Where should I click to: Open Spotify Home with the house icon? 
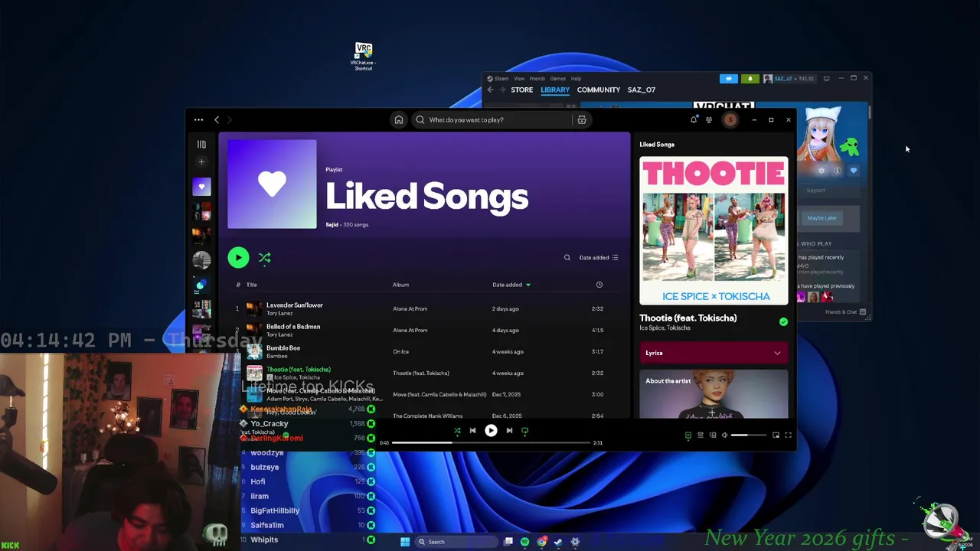pyautogui.click(x=398, y=119)
